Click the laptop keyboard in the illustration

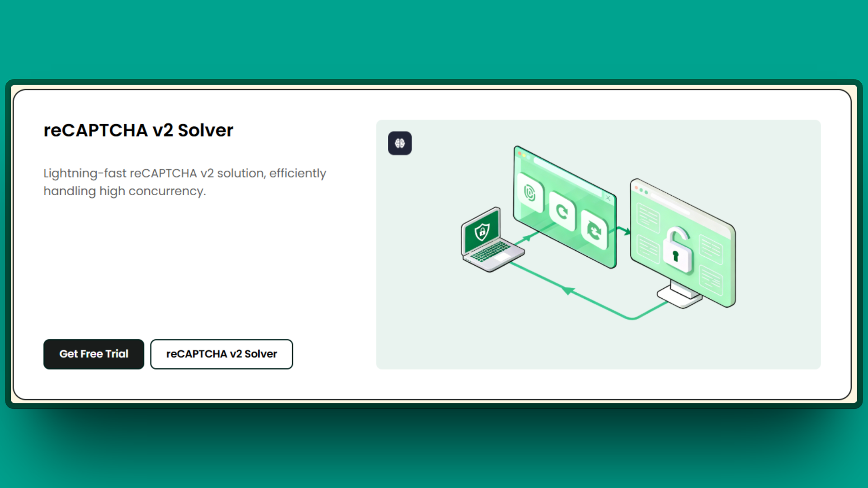(x=489, y=251)
